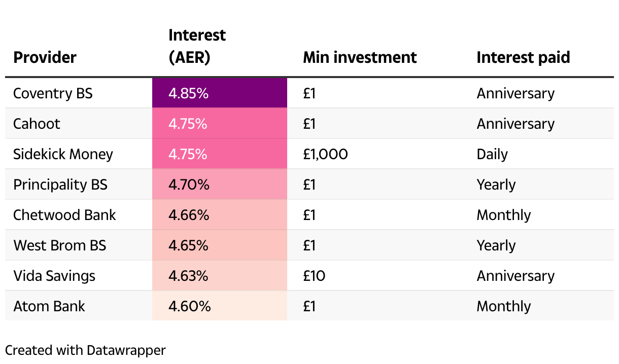Image resolution: width=619 pixels, height=364 pixels.
Task: Select the Cahoot provider name
Action: 37,124
